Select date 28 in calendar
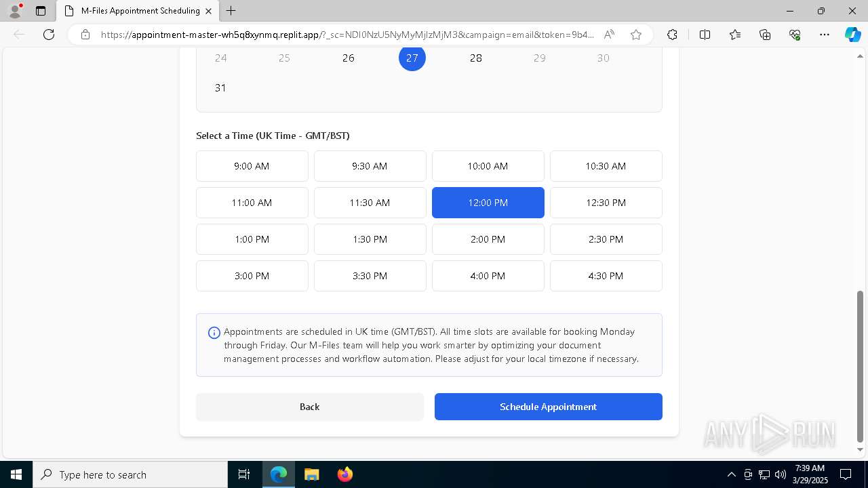Viewport: 868px width, 488px height. [476, 58]
